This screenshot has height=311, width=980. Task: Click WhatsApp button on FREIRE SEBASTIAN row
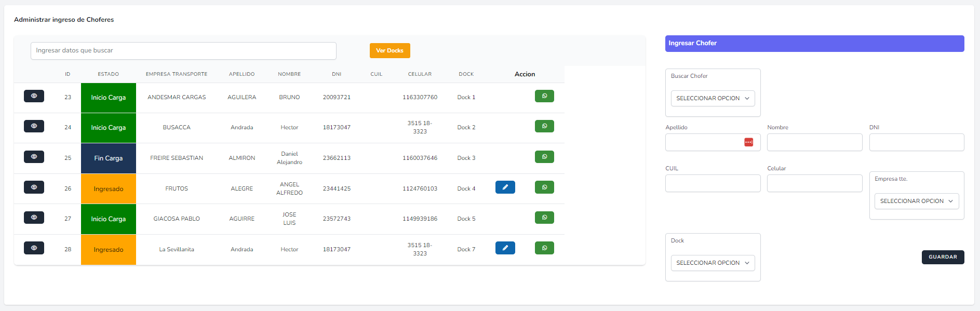click(544, 157)
